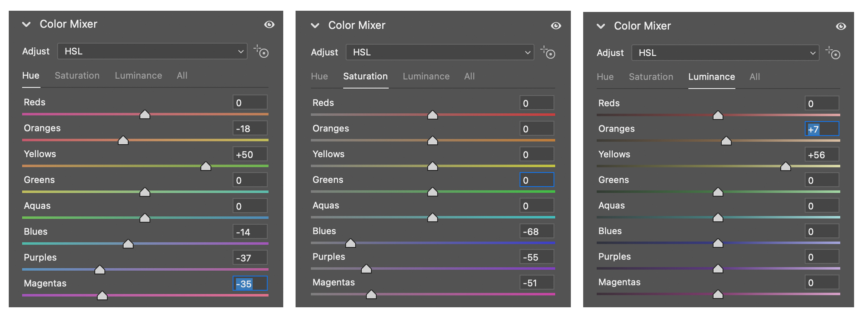Click the Blues saturation field showing -68
868x318 pixels.
coord(537,231)
